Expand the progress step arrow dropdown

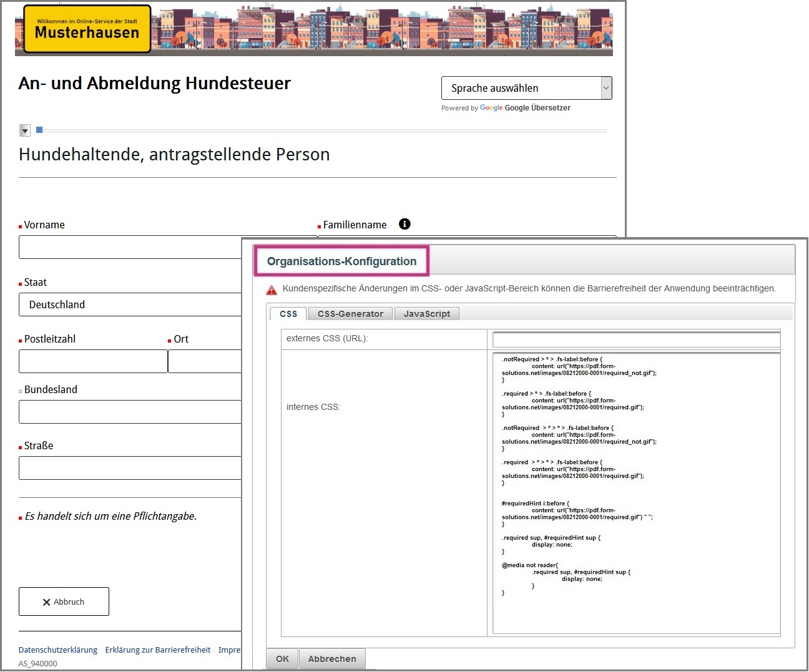tap(25, 130)
